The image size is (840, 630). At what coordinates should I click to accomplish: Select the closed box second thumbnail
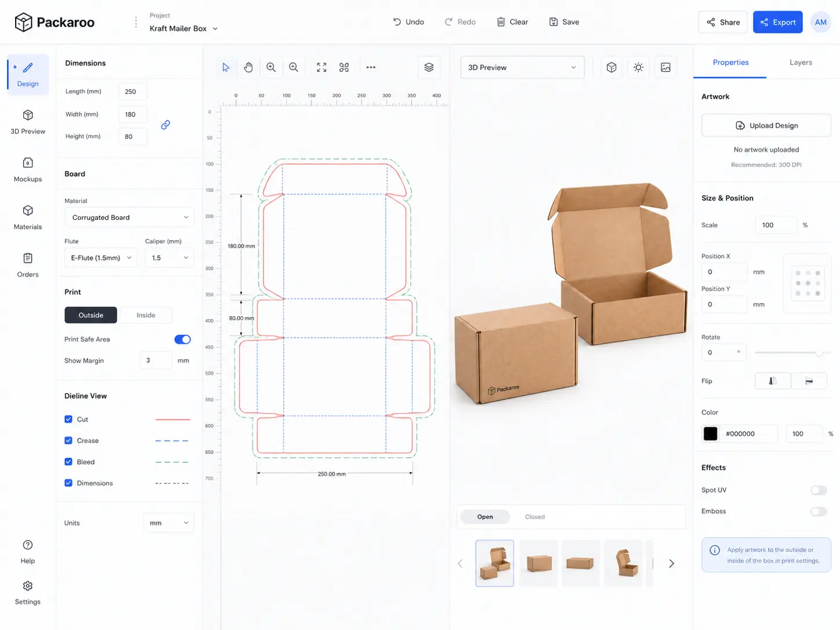[x=538, y=563]
